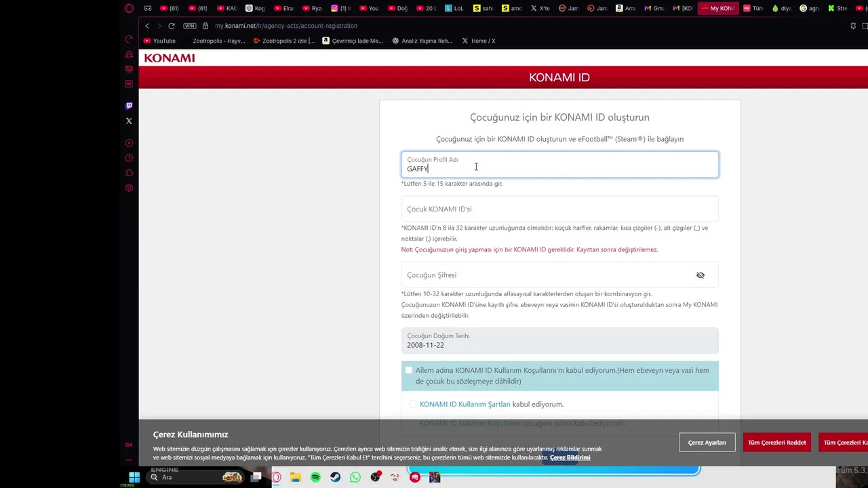Screen dimensions: 868x488
Task: Click the Çocuğun Şifresi password field
Action: (560, 275)
